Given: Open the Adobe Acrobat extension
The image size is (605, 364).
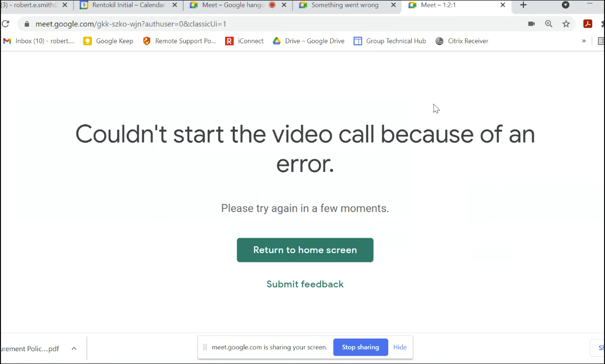Looking at the screenshot, I should pos(588,24).
